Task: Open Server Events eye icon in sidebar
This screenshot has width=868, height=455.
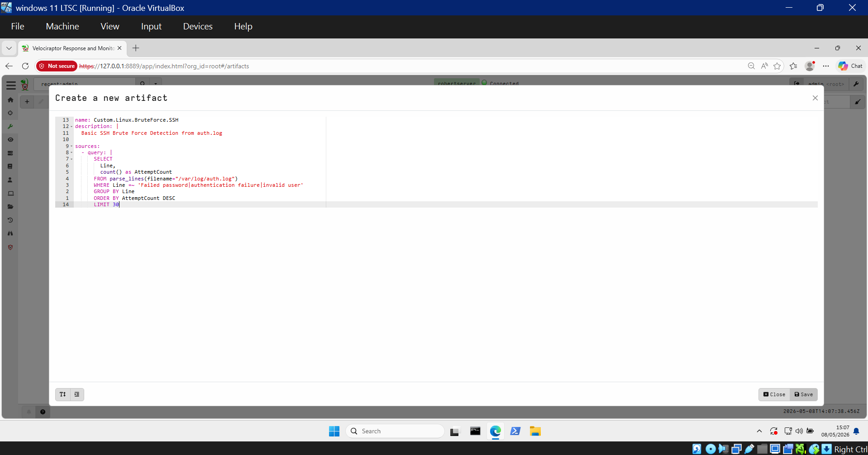Action: pyautogui.click(x=10, y=140)
